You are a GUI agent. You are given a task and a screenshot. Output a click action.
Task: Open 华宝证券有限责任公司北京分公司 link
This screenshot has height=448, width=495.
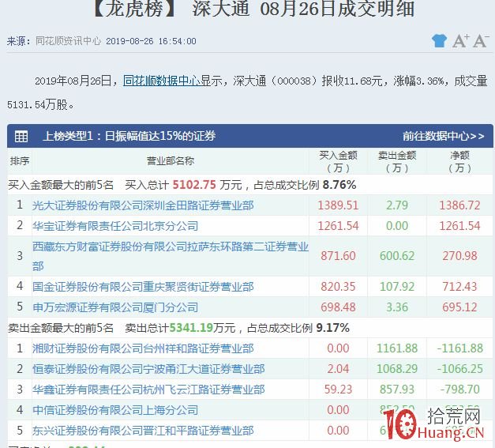115,226
